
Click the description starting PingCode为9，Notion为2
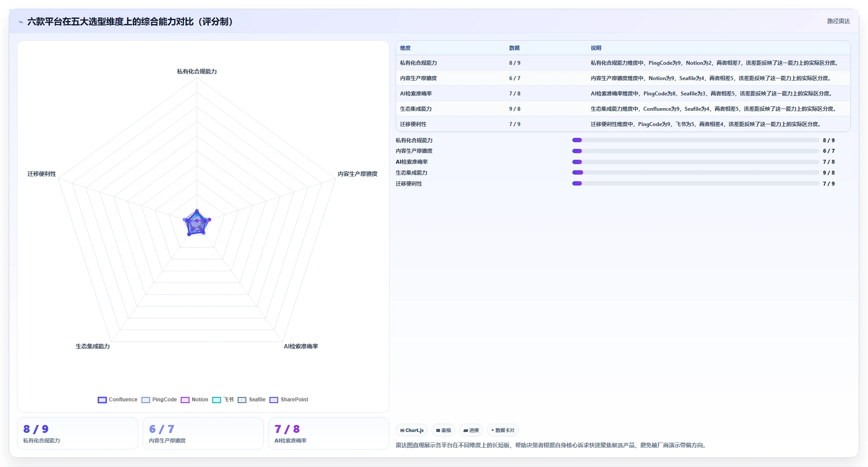[x=714, y=63]
